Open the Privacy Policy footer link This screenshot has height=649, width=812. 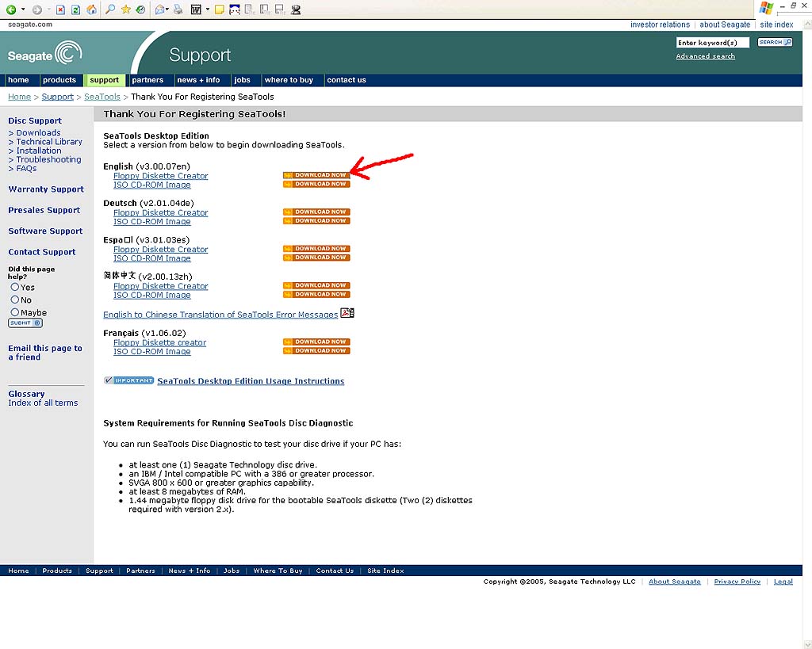(737, 581)
